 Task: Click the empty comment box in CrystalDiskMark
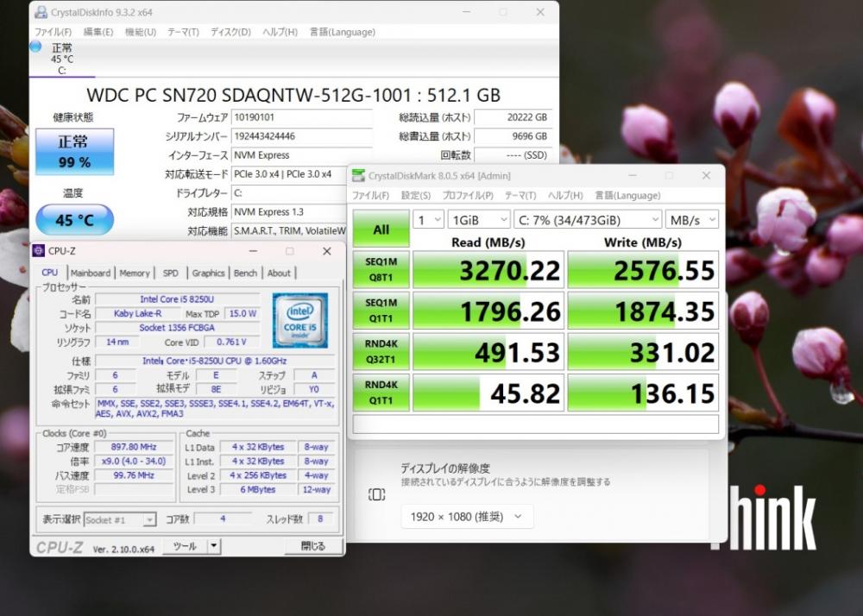pos(536,424)
